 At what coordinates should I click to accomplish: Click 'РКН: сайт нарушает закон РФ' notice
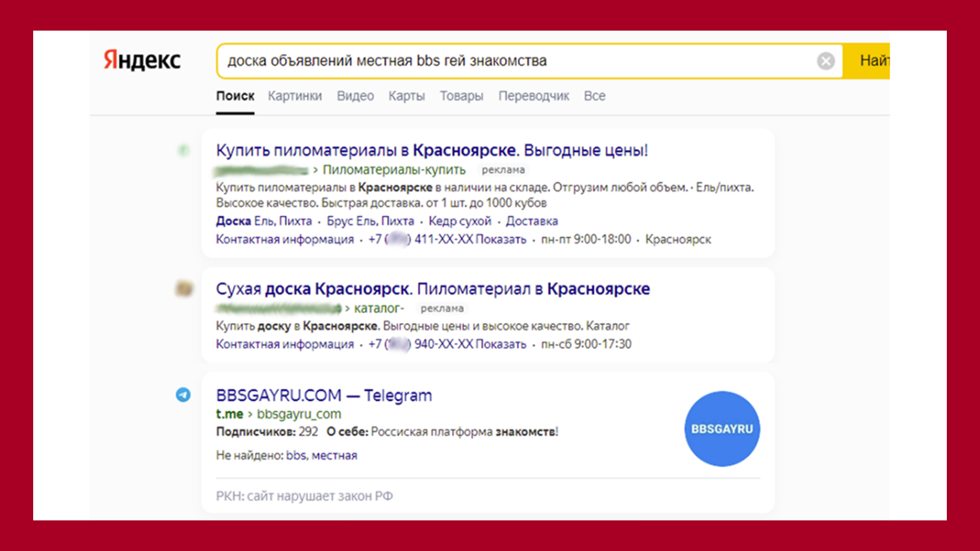click(x=304, y=496)
